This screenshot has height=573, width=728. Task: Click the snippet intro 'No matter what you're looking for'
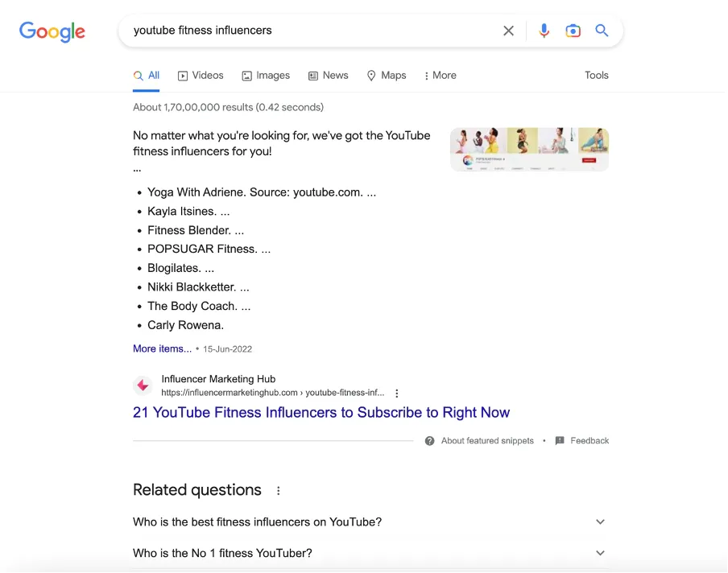(x=281, y=143)
